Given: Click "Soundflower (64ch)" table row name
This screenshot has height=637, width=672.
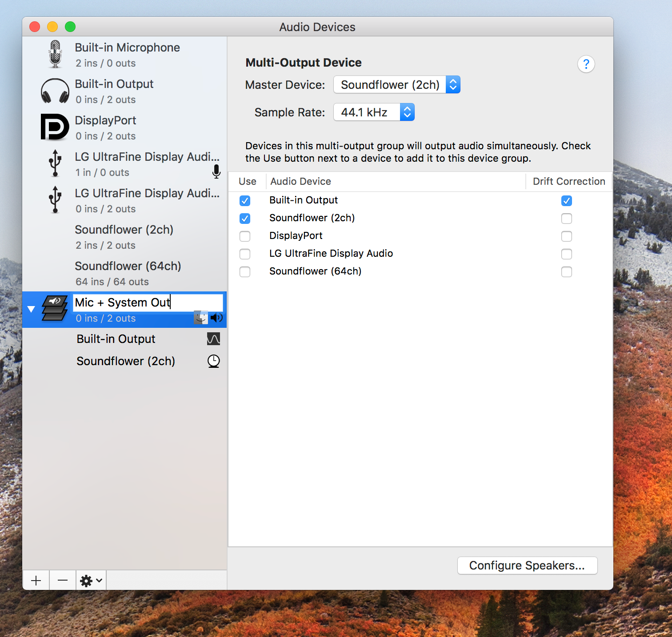Looking at the screenshot, I should (x=316, y=271).
